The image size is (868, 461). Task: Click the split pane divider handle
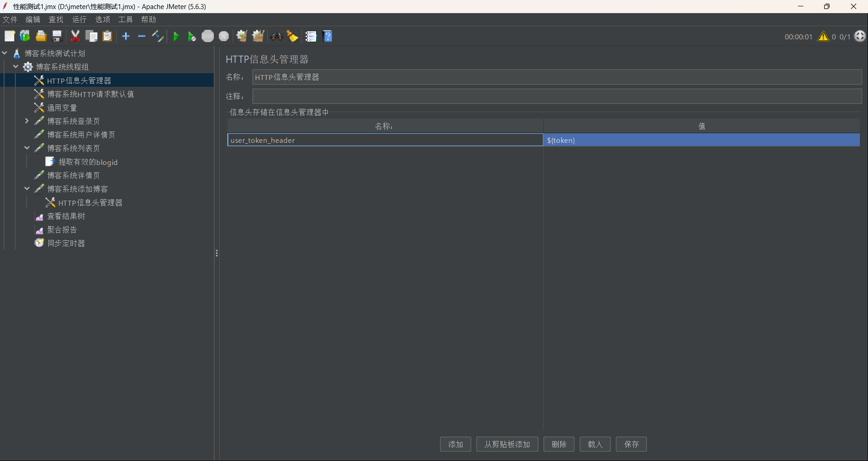tap(217, 253)
